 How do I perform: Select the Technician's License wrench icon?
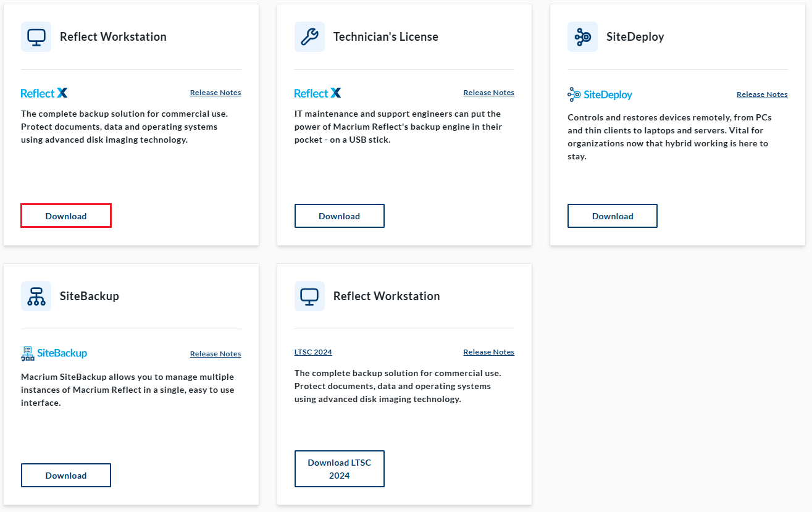309,36
